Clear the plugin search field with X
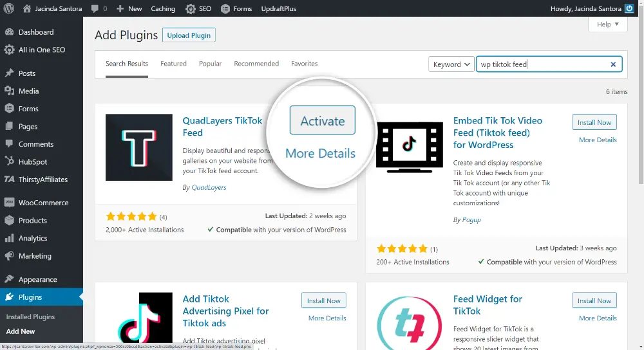 point(614,64)
